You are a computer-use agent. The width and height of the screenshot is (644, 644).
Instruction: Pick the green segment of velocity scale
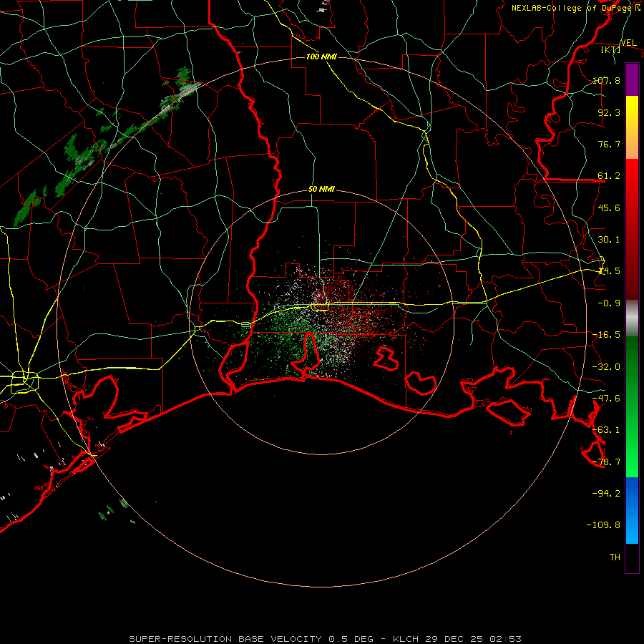[x=632, y=406]
